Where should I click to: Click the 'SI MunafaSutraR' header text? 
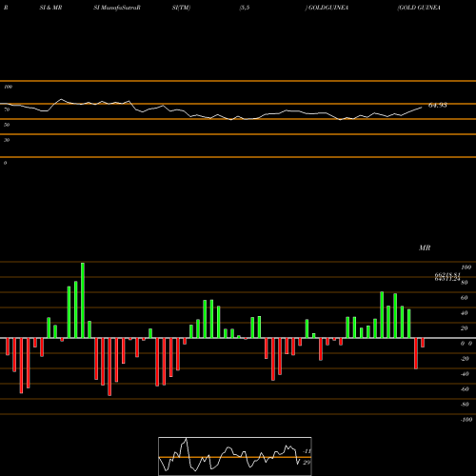pos(117,8)
